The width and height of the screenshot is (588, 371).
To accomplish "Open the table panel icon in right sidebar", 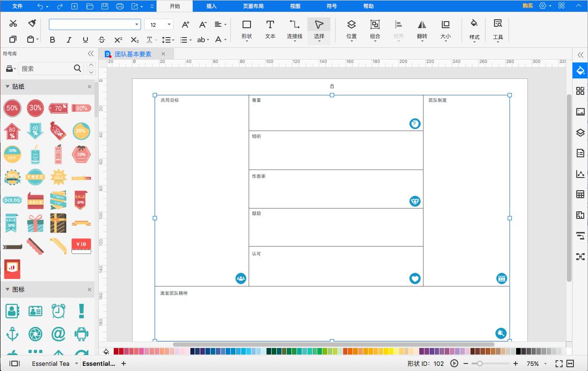I will coord(580,194).
